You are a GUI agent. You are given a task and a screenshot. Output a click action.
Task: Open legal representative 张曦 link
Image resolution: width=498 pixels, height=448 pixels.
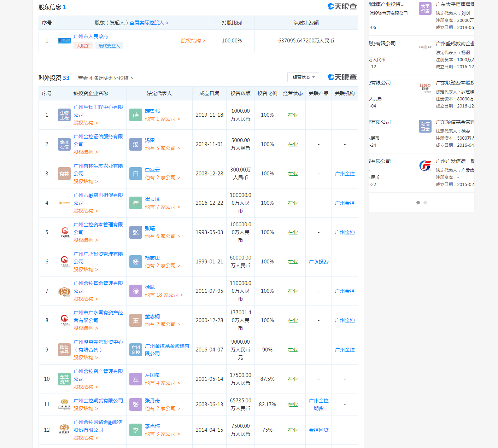click(150, 228)
